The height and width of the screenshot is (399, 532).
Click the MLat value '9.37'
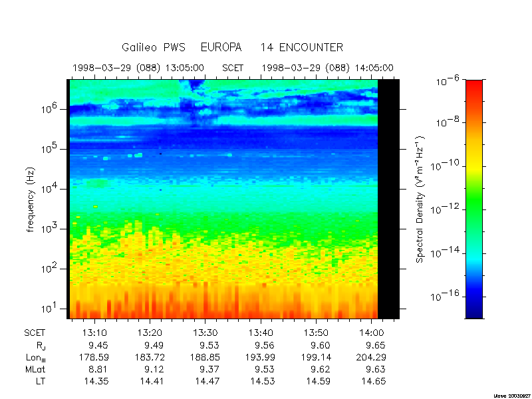coord(209,369)
